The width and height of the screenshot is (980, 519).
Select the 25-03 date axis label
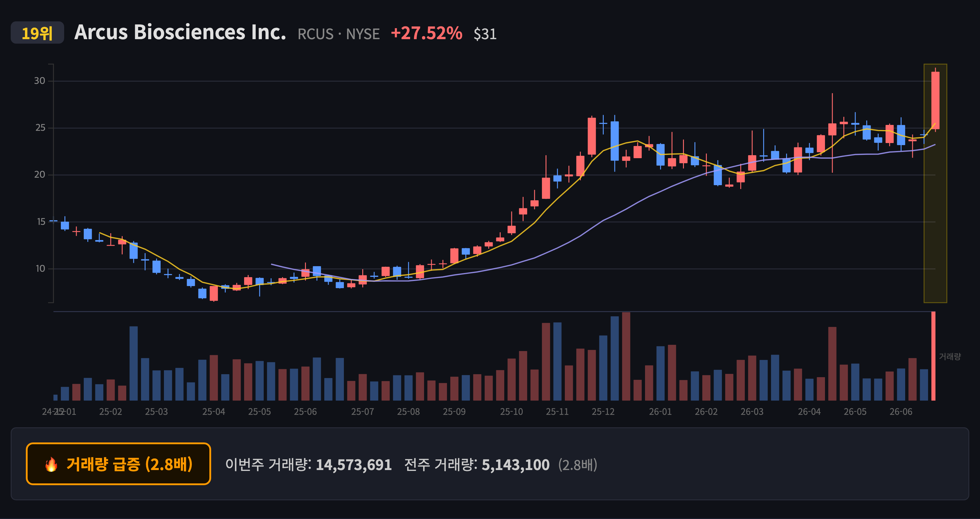pos(157,412)
